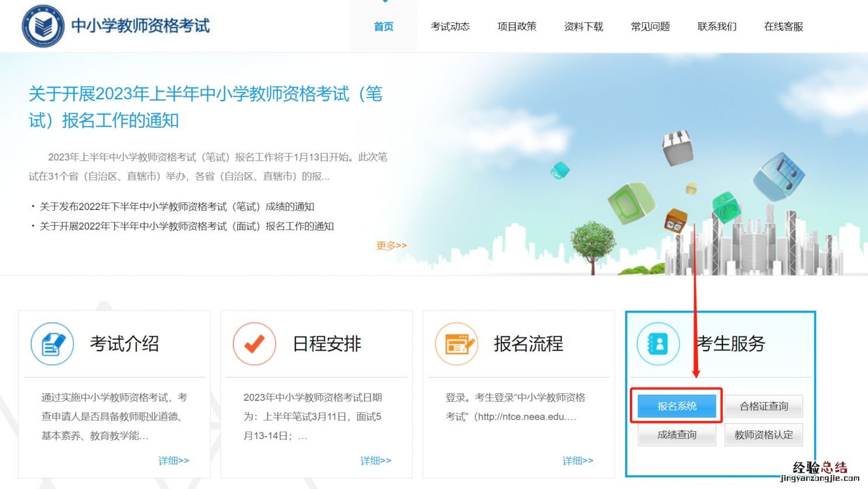Open the 常见问题 menu item
868x489 pixels.
(650, 27)
